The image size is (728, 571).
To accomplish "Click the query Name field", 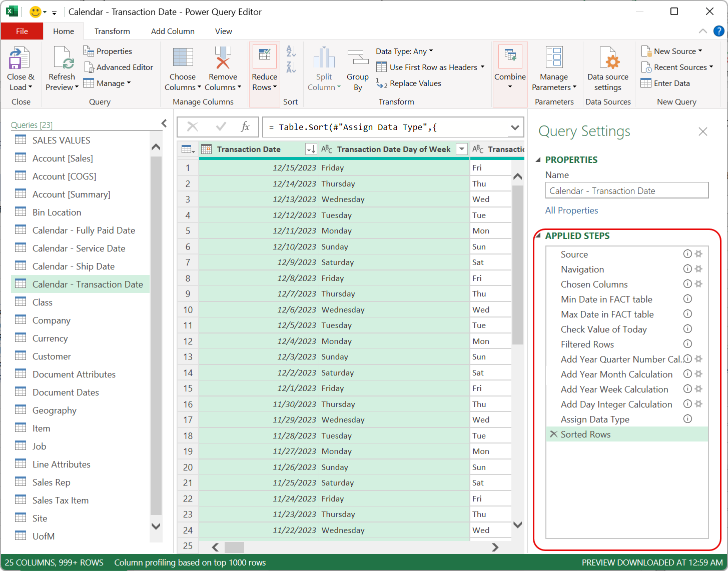I will [x=626, y=190].
